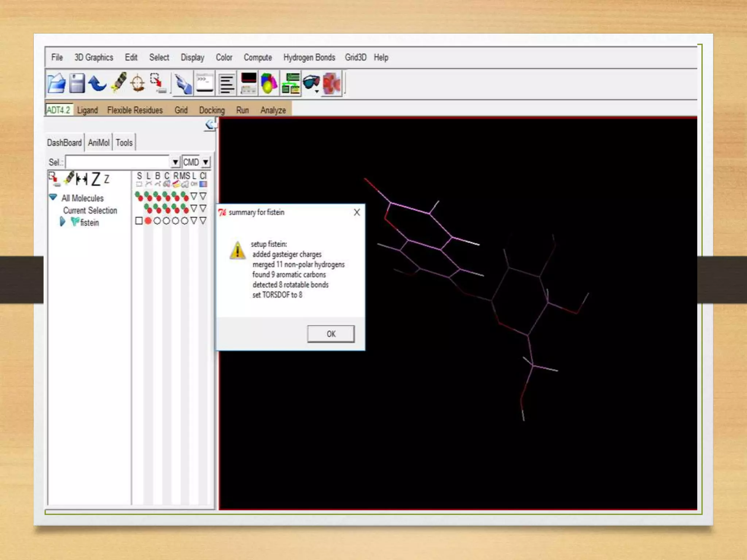Open the Hydrogen Bonds menu

(x=309, y=58)
